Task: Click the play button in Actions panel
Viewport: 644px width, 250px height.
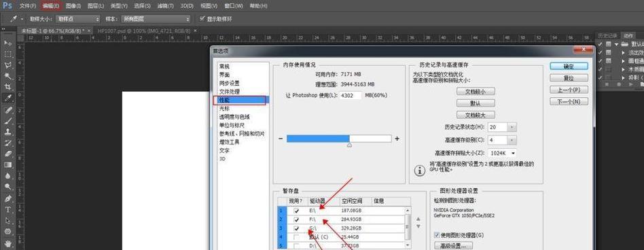Action: [631, 84]
